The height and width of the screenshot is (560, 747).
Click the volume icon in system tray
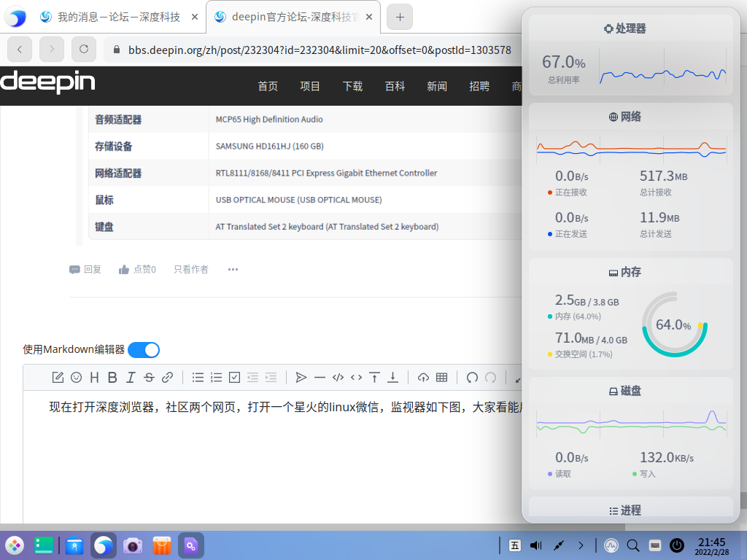pos(536,545)
